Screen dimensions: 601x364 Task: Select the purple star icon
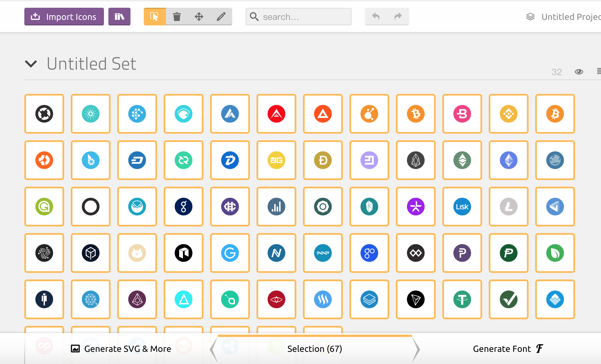(x=416, y=207)
